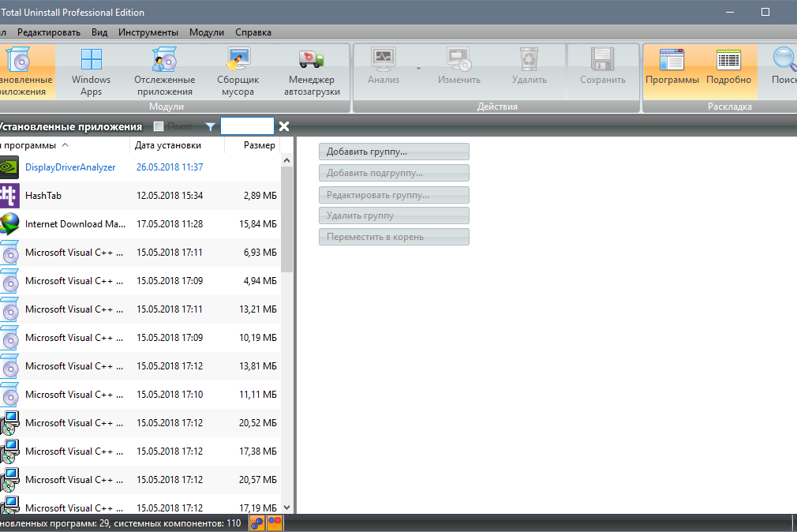Sort by Размер column header

click(253, 145)
